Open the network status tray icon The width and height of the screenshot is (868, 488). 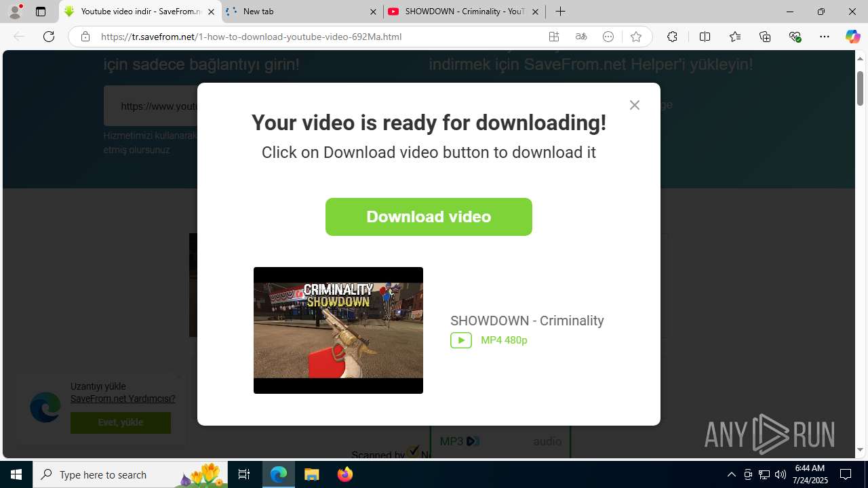(x=764, y=474)
